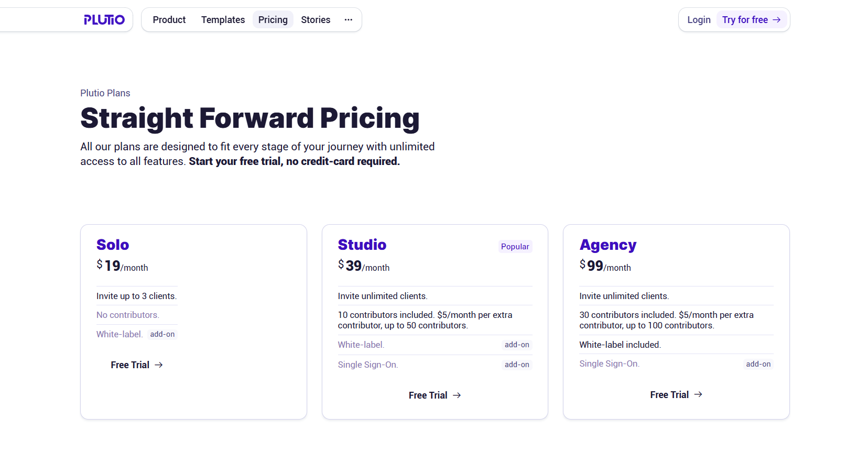Click the arrow on Solo's Free Trial
Screen dimensions: 868x452
pos(159,365)
